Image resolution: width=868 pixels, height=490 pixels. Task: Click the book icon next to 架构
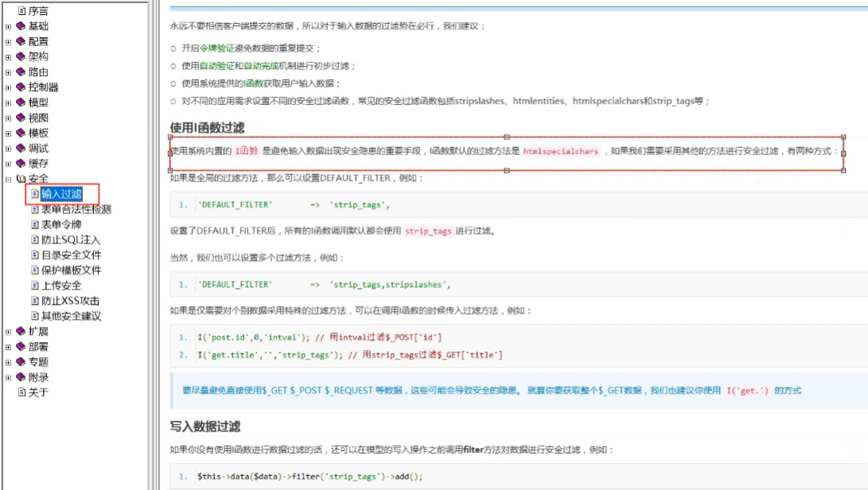[21, 56]
